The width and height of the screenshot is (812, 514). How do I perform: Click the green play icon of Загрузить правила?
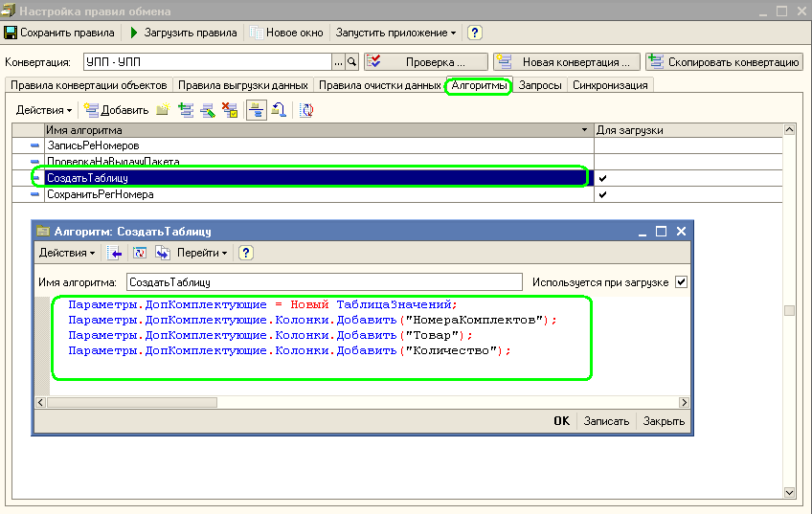(134, 33)
